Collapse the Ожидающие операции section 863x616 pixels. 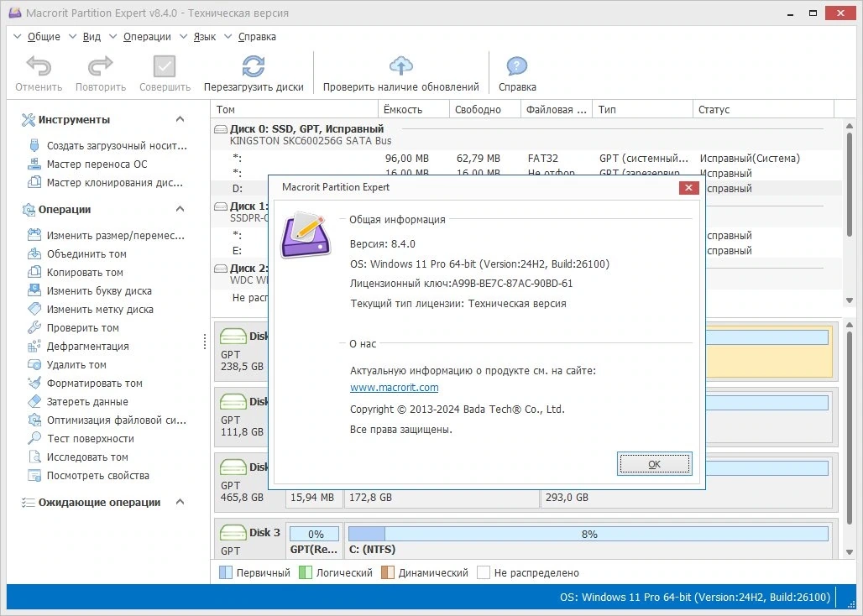[x=180, y=502]
